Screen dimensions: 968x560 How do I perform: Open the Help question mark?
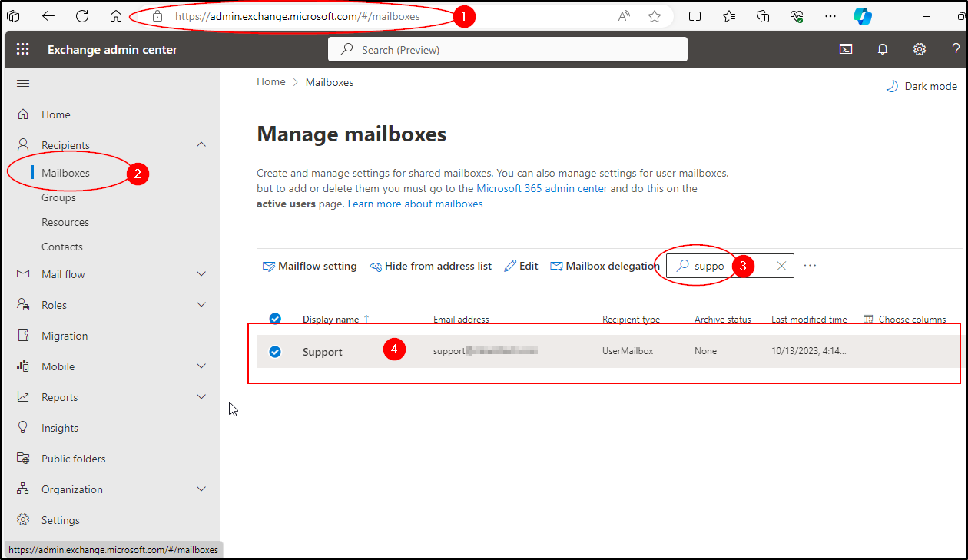point(956,49)
